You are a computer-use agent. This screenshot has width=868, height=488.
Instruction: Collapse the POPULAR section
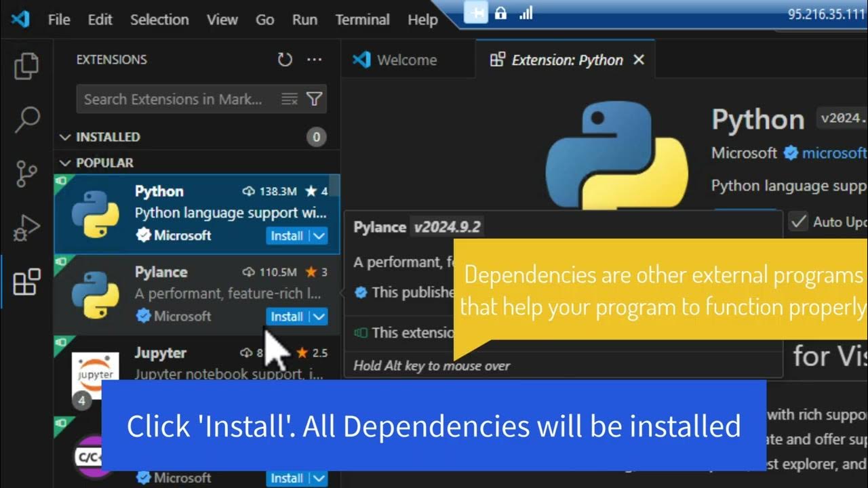coord(65,163)
